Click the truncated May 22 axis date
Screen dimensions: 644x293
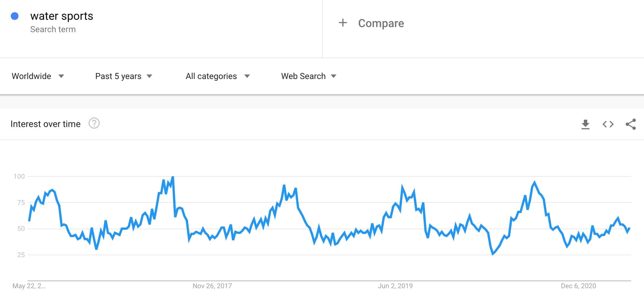point(29,286)
